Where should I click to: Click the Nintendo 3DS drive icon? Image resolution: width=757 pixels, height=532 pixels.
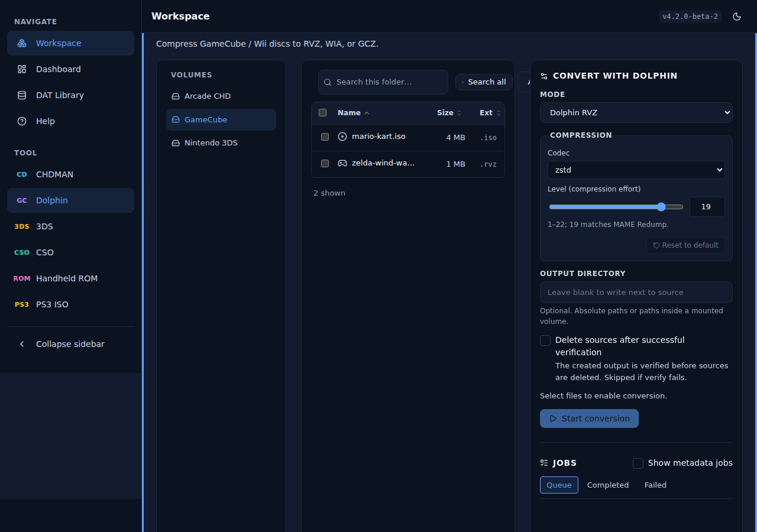(x=176, y=143)
